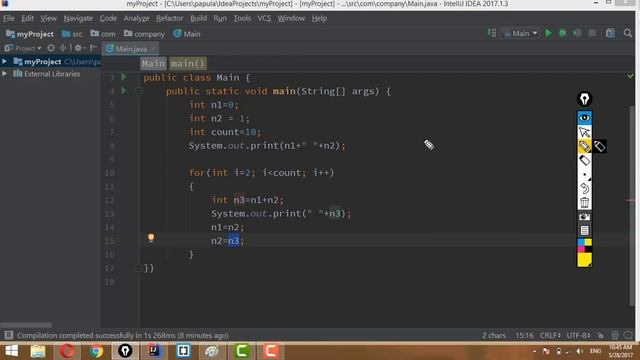Open the Epic Pen color palette grid
This screenshot has width=640, height=360.
pos(584,245)
